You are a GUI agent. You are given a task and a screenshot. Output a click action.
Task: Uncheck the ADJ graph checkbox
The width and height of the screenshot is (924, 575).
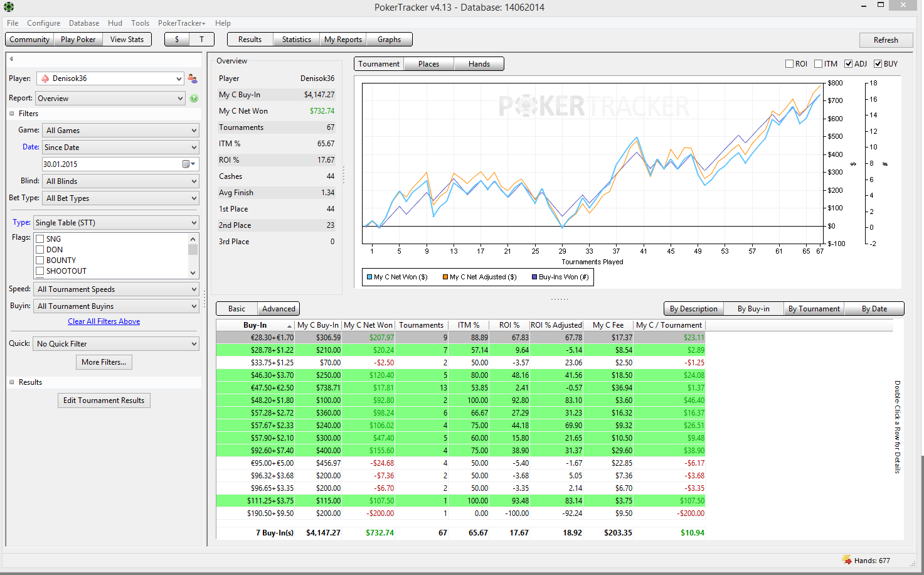pos(849,64)
